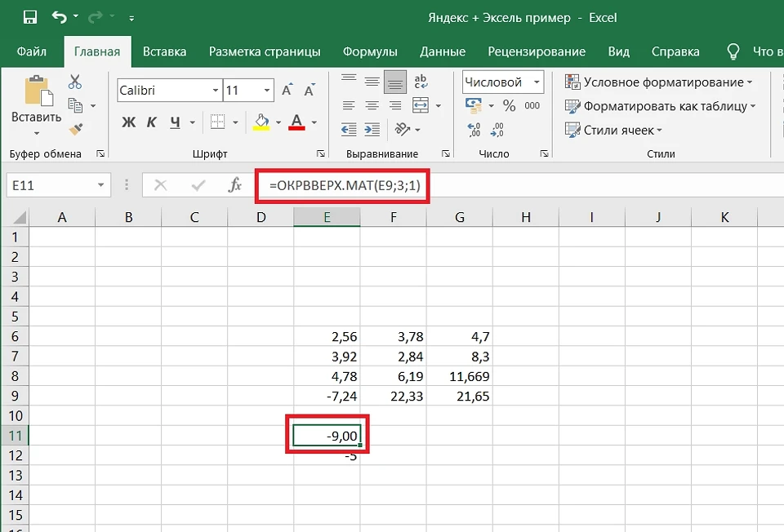Viewport: 784px width, 532px height.
Task: Open the Числовой number format dropdown
Action: click(535, 82)
